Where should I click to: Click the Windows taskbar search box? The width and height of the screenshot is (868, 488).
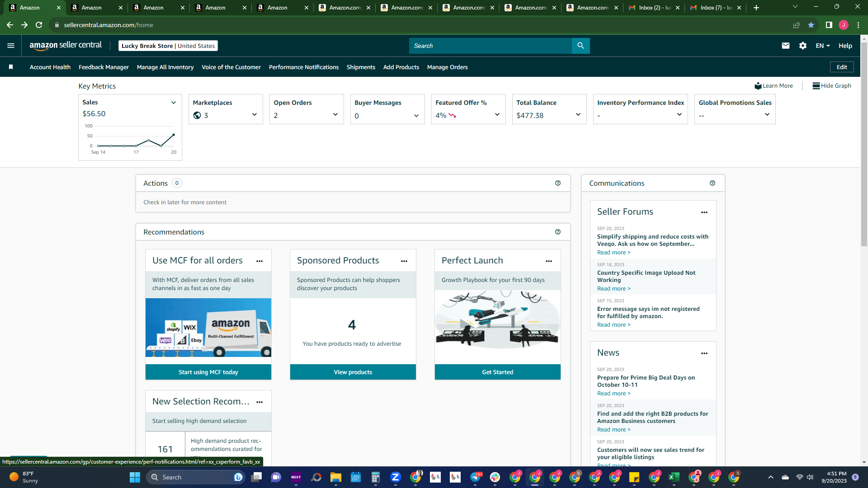tap(196, 477)
